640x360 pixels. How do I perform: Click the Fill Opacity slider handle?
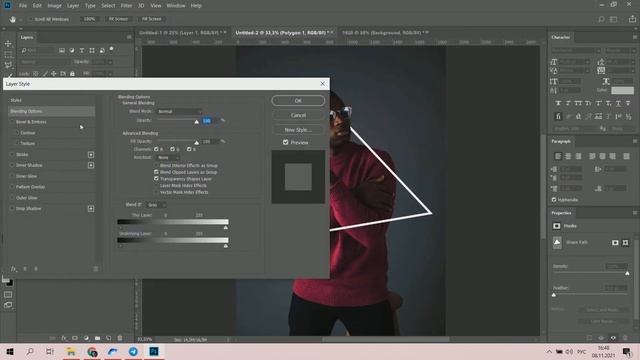pyautogui.click(x=196, y=142)
